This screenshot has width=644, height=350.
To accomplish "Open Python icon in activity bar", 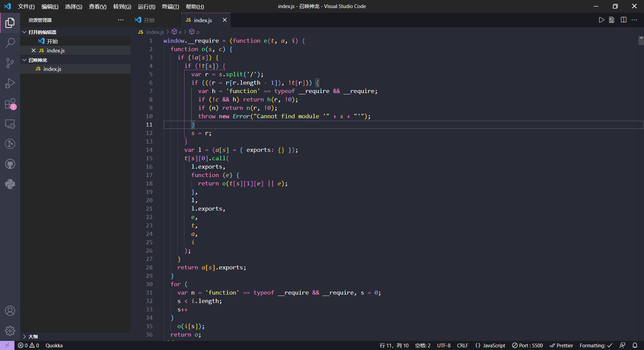I will tap(10, 184).
